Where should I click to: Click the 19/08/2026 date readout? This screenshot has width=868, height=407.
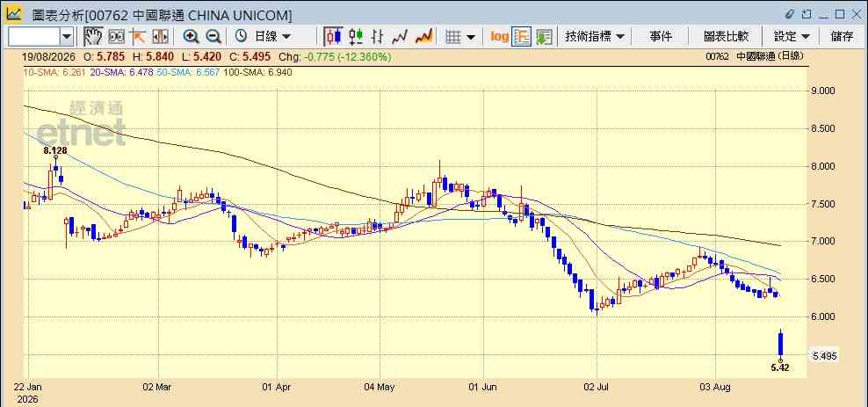(x=49, y=56)
